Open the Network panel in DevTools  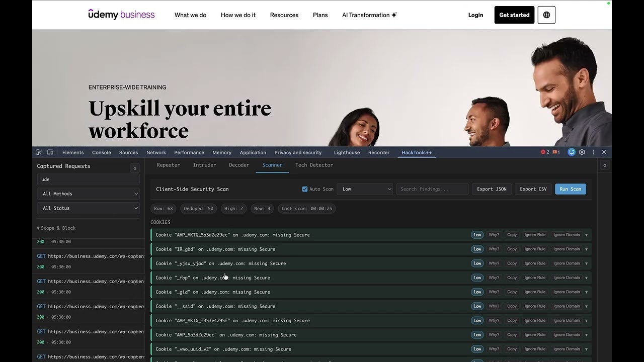[156, 152]
